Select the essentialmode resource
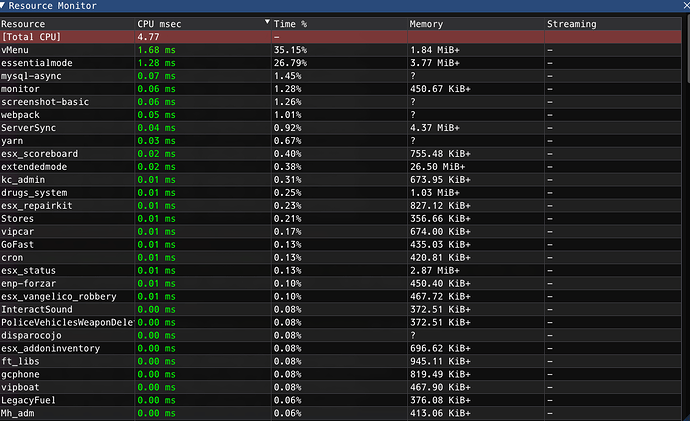 [x=37, y=63]
